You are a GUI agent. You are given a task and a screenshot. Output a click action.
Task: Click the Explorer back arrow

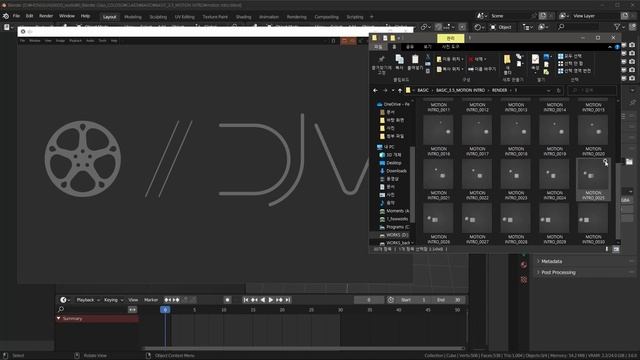[376, 90]
